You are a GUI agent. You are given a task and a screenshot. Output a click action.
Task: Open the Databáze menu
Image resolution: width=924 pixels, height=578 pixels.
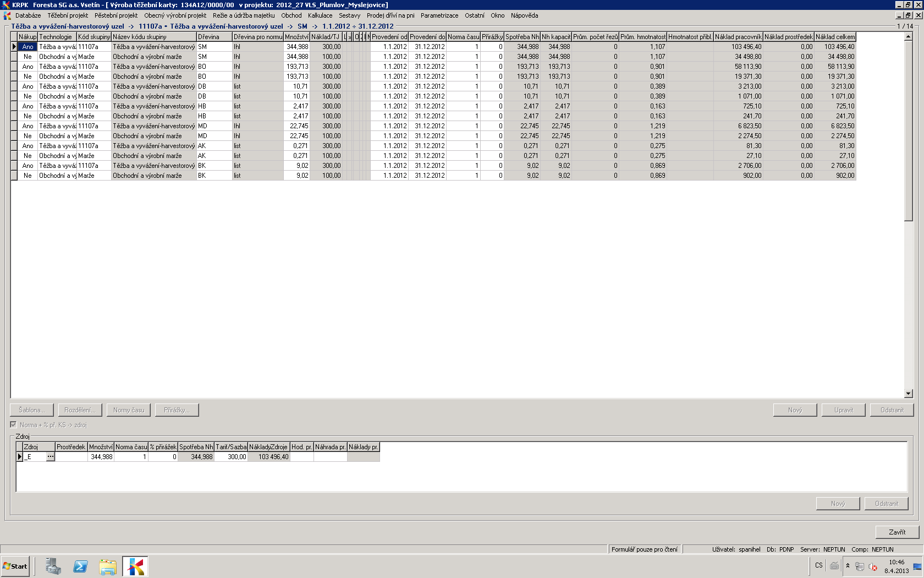click(28, 15)
